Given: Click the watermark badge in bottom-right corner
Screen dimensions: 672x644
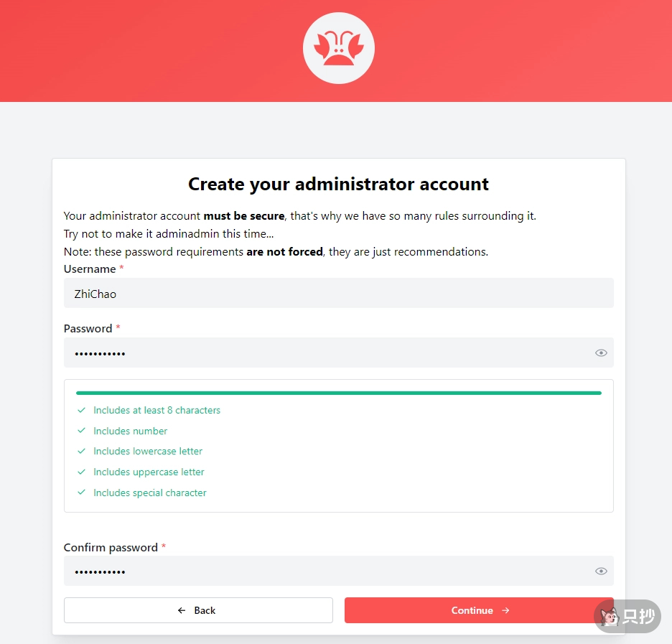Looking at the screenshot, I should 627,616.
